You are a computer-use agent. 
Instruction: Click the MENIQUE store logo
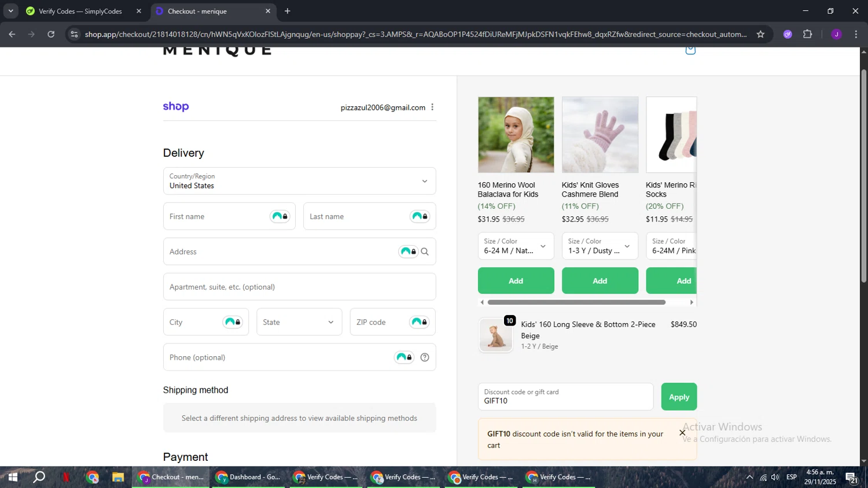[217, 51]
